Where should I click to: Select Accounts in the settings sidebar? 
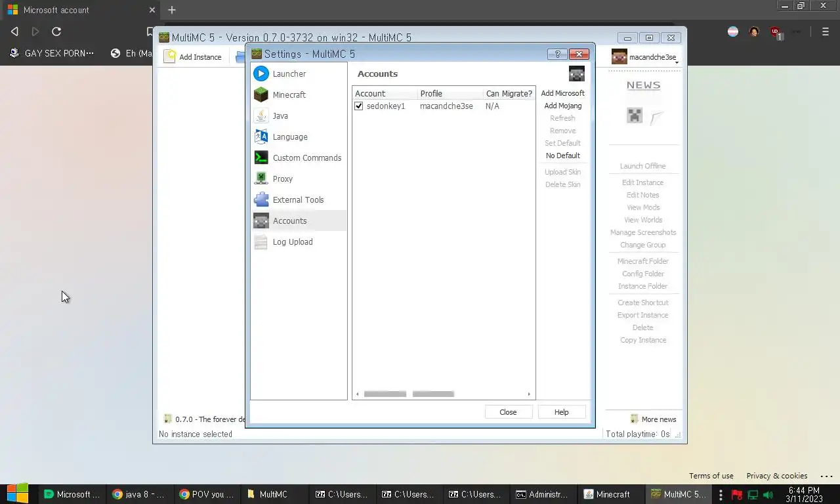pos(299,220)
